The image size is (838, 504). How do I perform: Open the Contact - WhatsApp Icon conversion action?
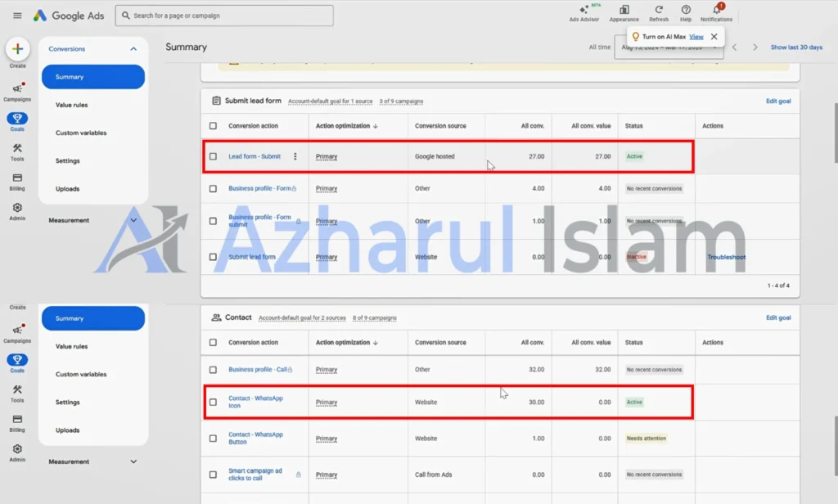tap(255, 402)
